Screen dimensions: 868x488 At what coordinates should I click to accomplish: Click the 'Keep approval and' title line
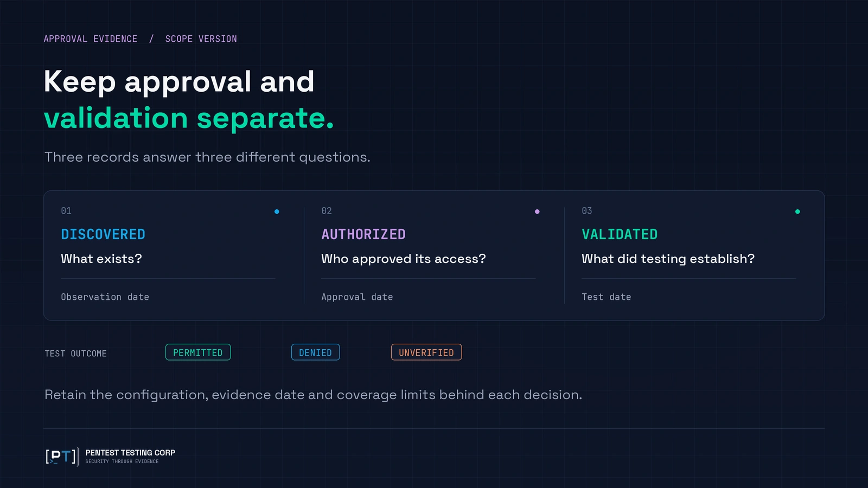point(179,82)
